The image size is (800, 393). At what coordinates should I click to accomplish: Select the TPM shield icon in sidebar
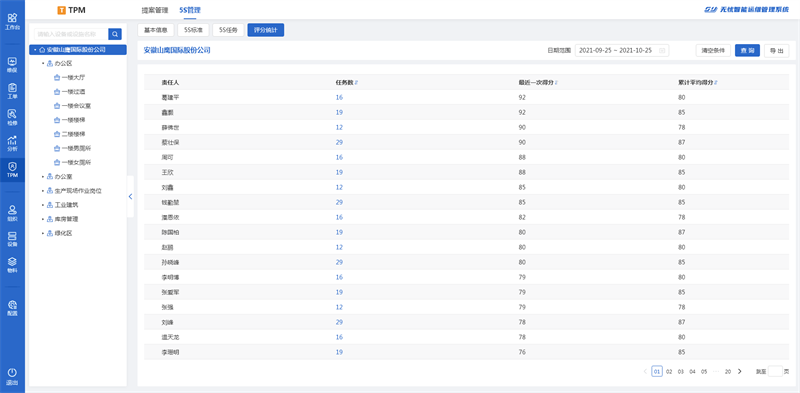[12, 166]
